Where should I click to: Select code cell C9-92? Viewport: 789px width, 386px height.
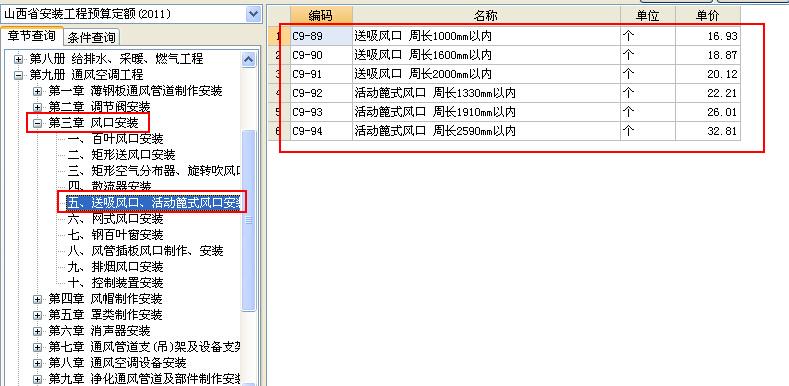tap(321, 93)
